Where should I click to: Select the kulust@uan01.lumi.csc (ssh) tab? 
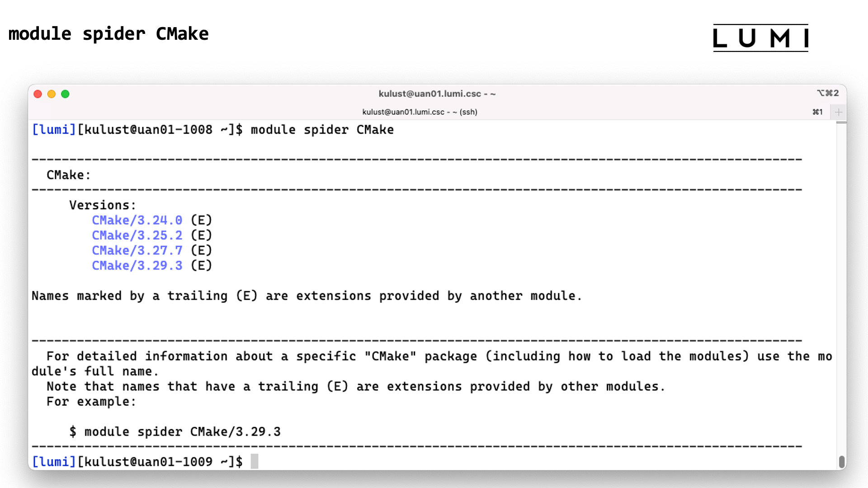[420, 112]
